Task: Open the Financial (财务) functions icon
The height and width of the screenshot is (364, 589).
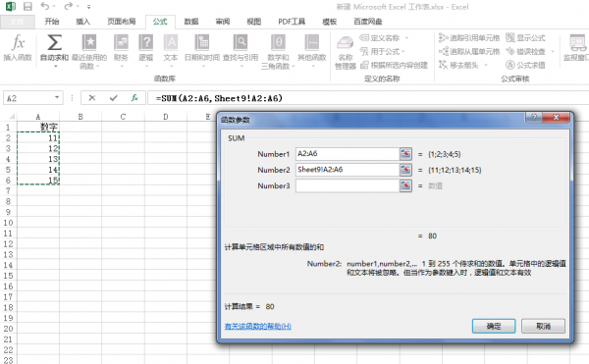Action: coord(121,42)
